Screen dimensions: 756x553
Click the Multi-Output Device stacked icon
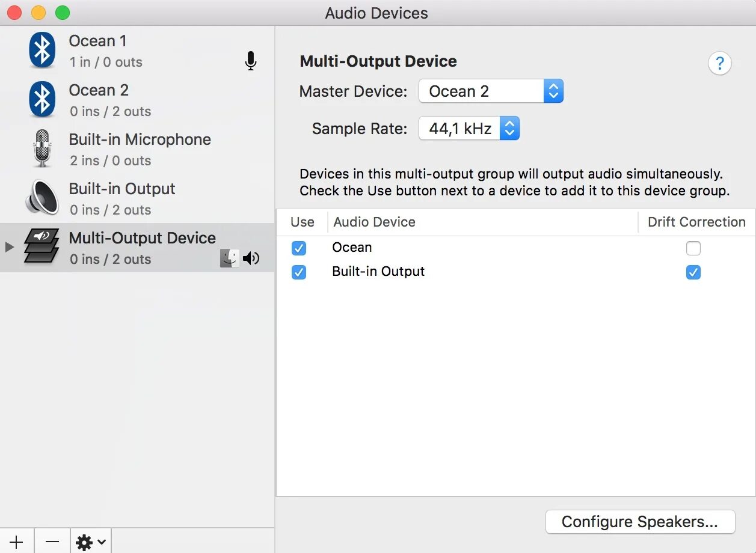(41, 246)
